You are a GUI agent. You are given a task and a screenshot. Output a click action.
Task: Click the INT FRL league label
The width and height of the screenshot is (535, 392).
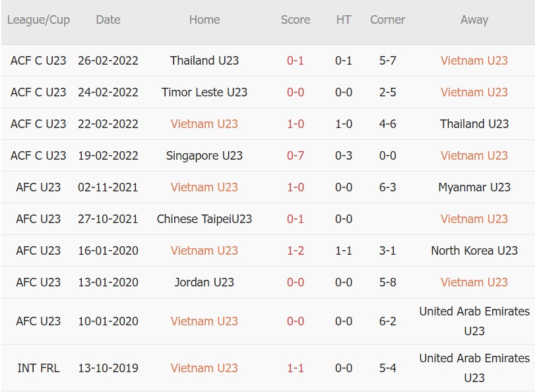38,368
